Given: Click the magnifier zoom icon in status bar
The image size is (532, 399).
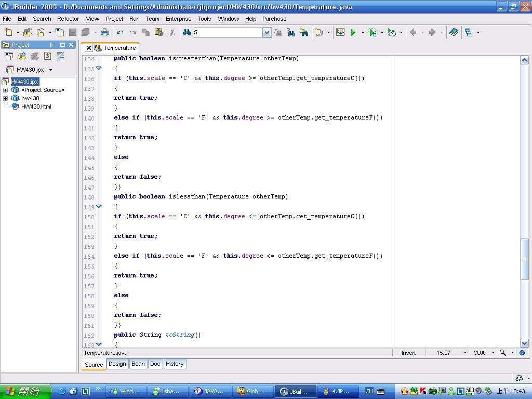Looking at the screenshot, I should [503, 353].
